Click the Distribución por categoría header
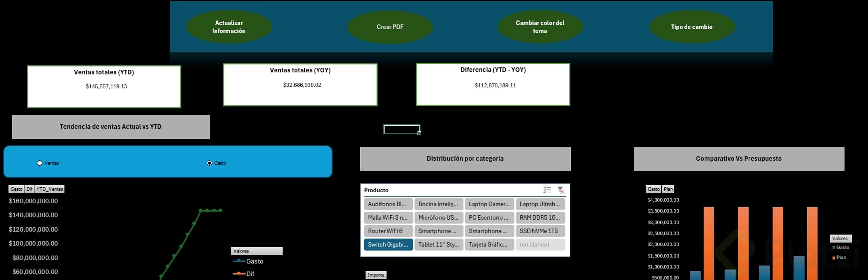 [x=465, y=159]
